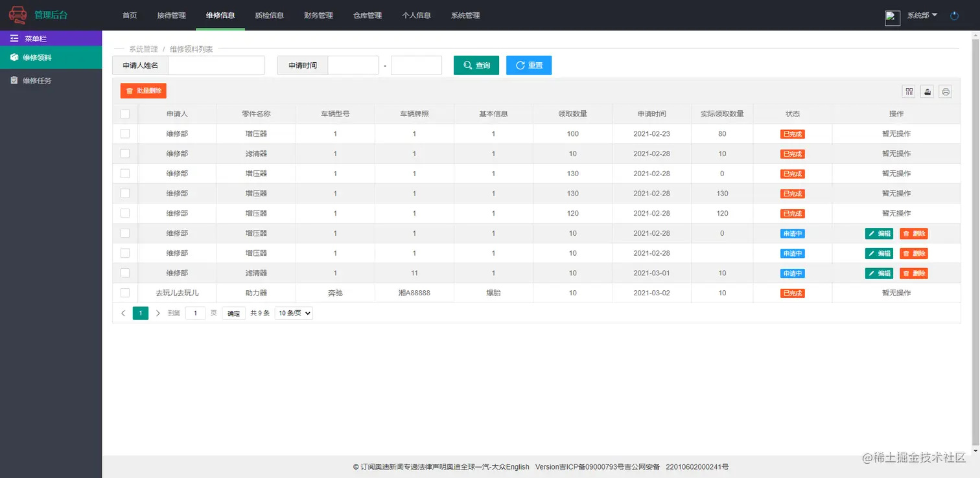Click the user avatar image in the header
This screenshot has height=478, width=980.
click(x=892, y=17)
